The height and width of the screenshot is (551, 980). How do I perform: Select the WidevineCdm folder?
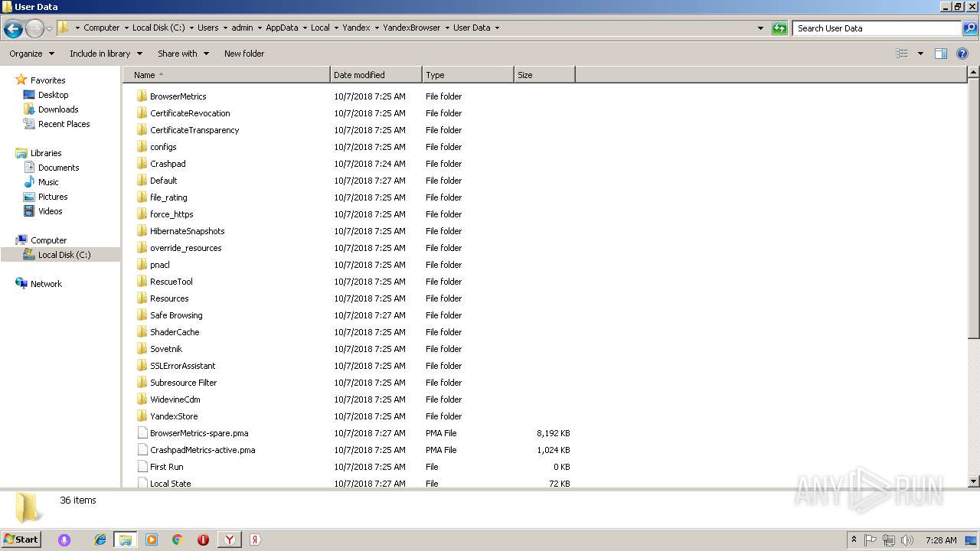click(x=175, y=399)
